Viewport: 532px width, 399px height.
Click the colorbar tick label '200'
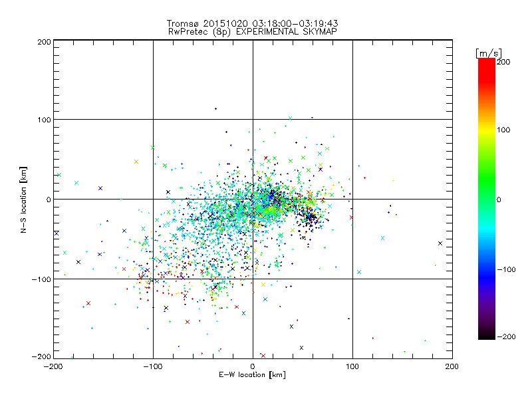coord(503,62)
